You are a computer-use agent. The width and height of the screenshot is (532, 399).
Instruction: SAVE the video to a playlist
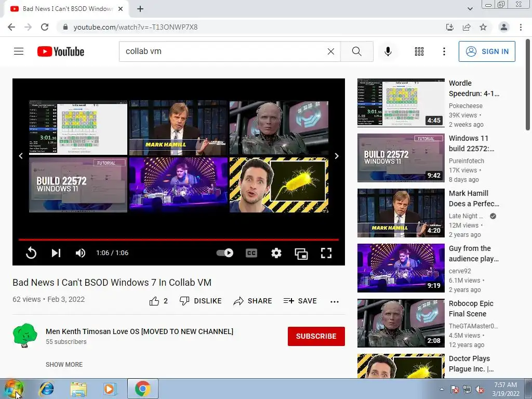[x=300, y=301]
